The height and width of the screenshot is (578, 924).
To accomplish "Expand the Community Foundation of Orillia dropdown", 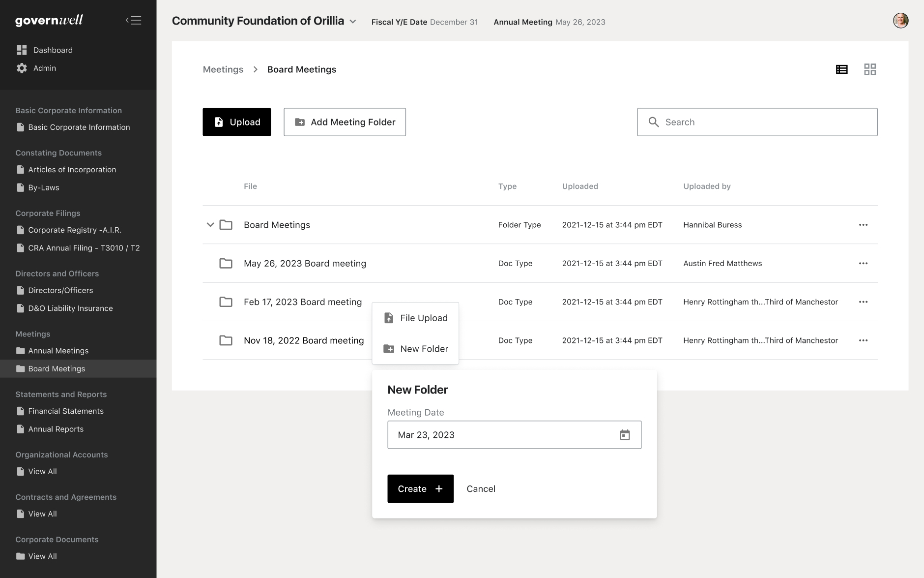I will [352, 22].
